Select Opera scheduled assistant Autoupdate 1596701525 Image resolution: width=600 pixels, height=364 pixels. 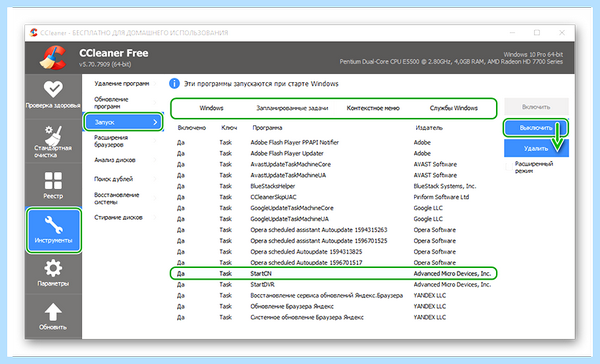point(333,240)
